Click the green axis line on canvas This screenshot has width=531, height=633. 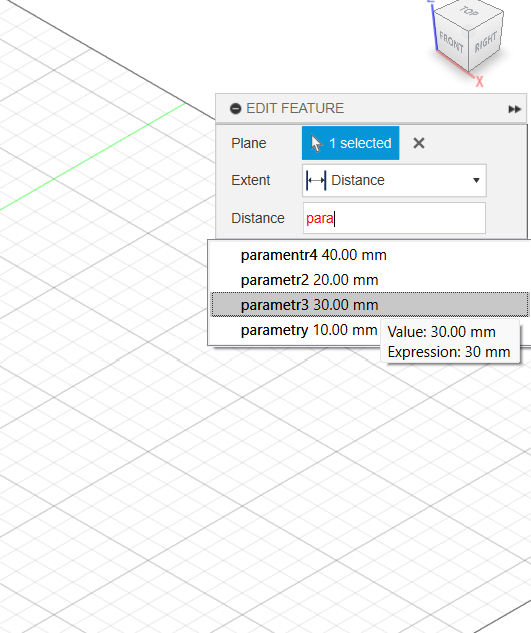[93, 157]
